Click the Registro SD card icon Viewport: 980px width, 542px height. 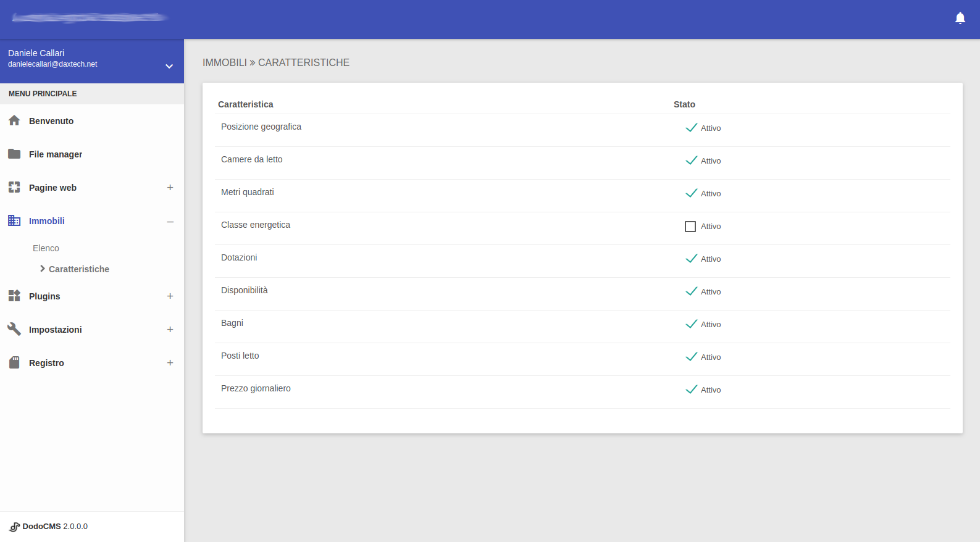click(x=14, y=363)
